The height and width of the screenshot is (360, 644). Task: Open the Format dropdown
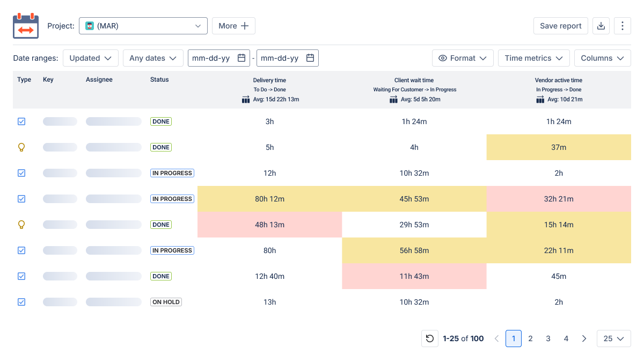click(x=463, y=58)
